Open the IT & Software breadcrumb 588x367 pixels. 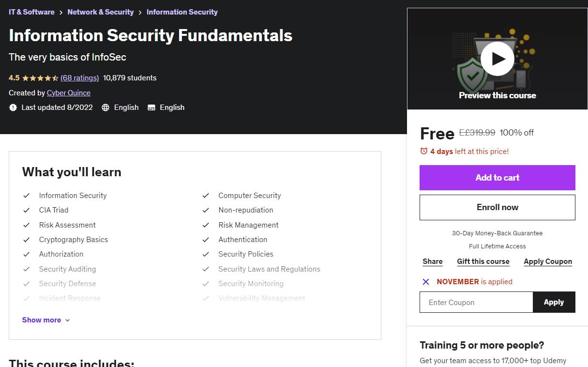tap(31, 12)
